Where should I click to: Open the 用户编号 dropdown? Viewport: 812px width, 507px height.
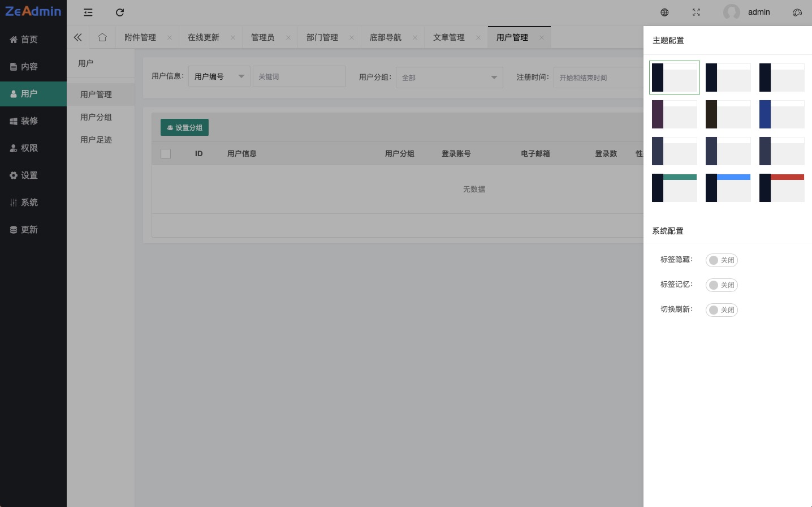pos(219,76)
